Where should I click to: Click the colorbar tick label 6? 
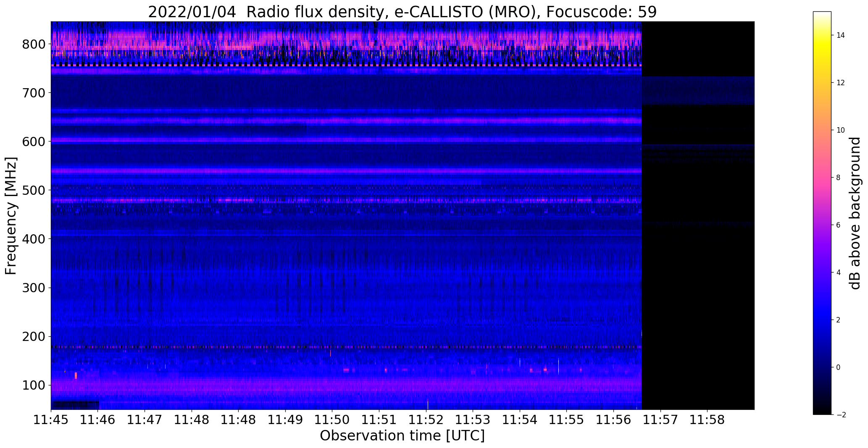839,225
